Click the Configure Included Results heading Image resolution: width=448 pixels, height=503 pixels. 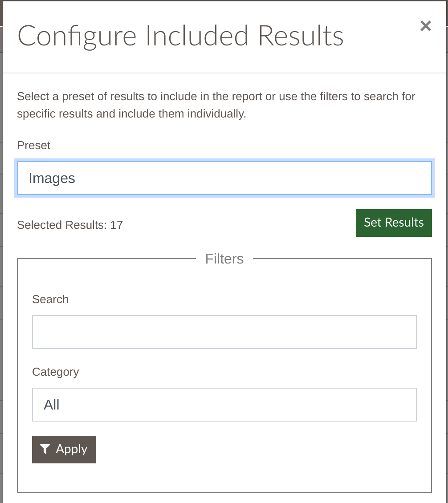pyautogui.click(x=180, y=36)
